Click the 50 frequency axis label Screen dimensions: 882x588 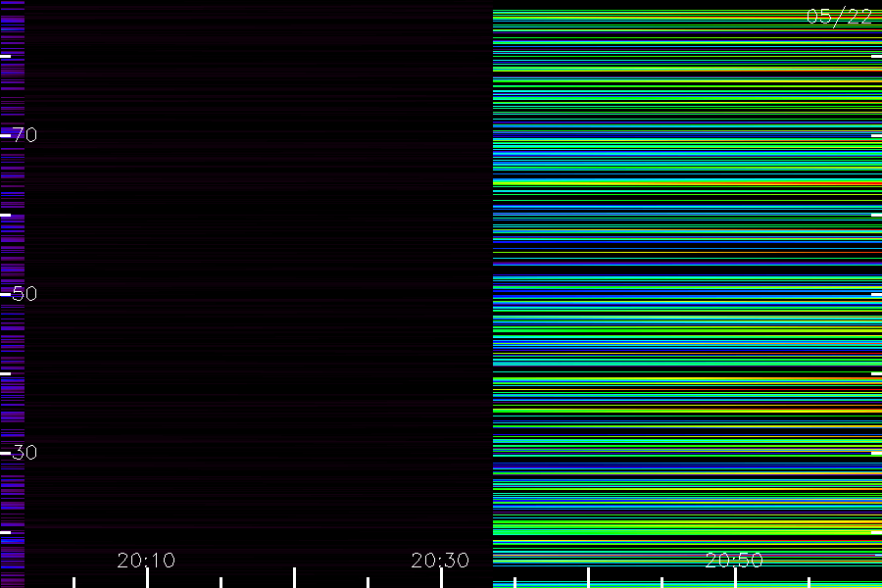point(24,293)
